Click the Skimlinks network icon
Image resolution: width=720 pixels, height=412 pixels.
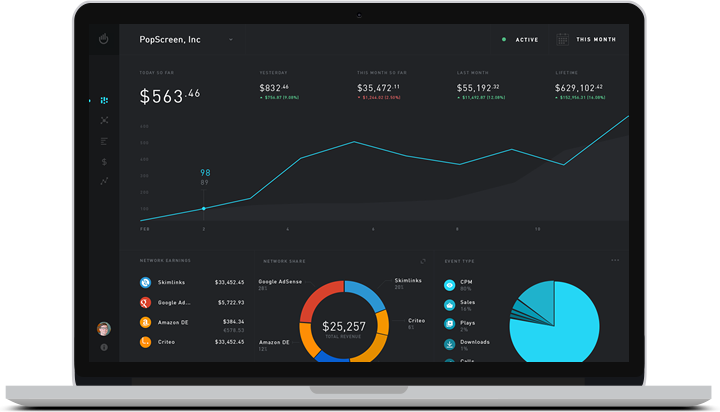coord(146,282)
